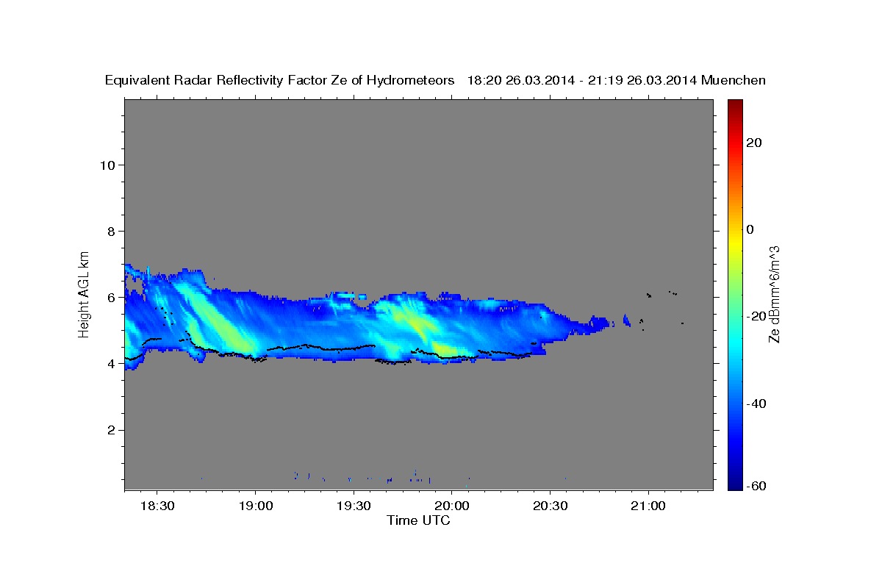Viewport: 882px width, 588px height.
Task: Click the dark blue bottom of the colorbar
Action: (734, 483)
